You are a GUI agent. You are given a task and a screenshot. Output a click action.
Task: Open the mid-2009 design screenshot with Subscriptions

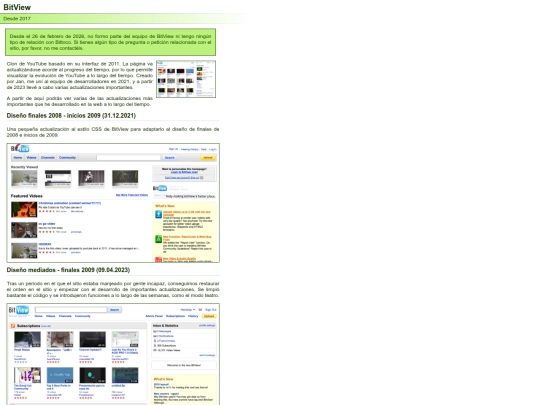pyautogui.click(x=113, y=354)
